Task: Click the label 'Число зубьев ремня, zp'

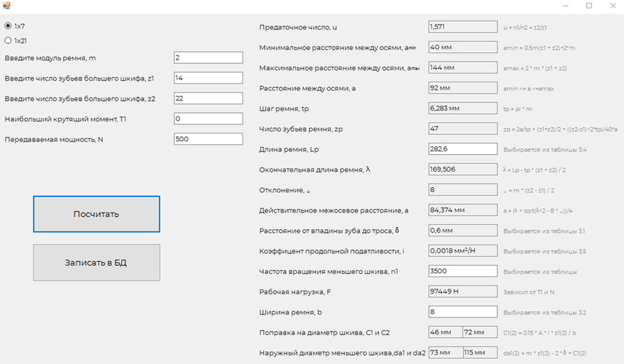Action: coord(301,129)
